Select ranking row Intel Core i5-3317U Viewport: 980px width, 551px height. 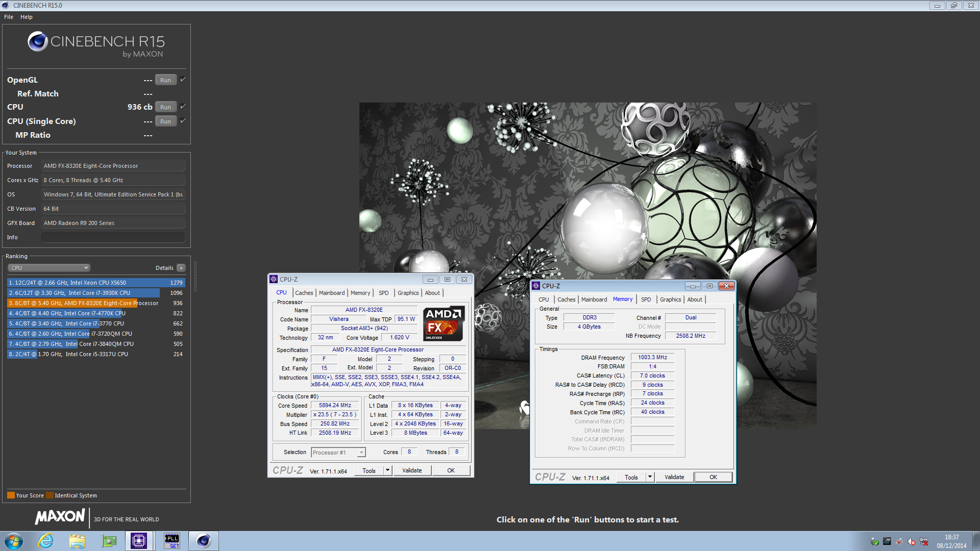[x=96, y=354]
